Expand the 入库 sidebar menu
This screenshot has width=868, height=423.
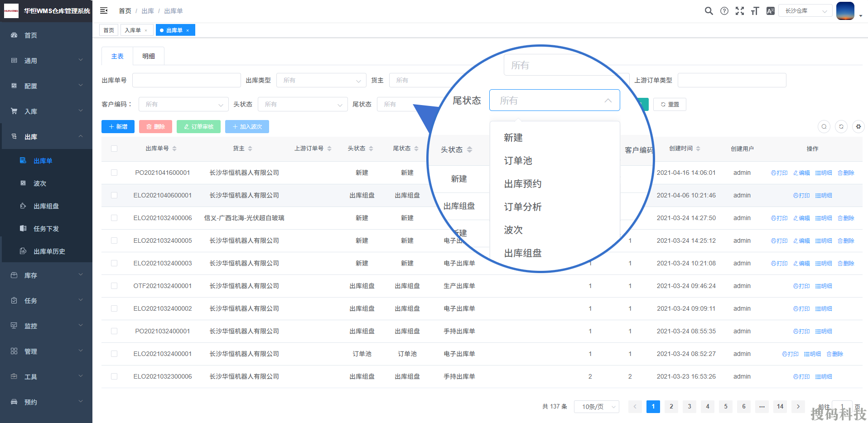46,111
